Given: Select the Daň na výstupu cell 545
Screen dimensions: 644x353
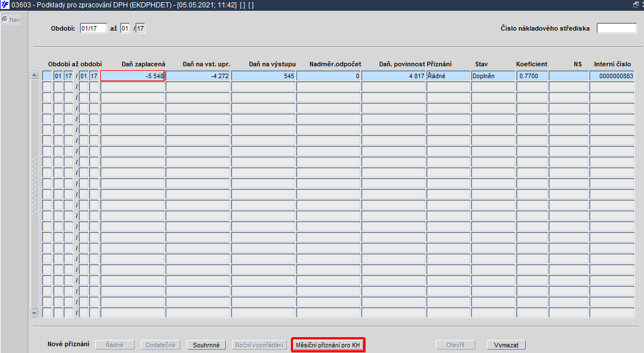Looking at the screenshot, I should coord(263,76).
